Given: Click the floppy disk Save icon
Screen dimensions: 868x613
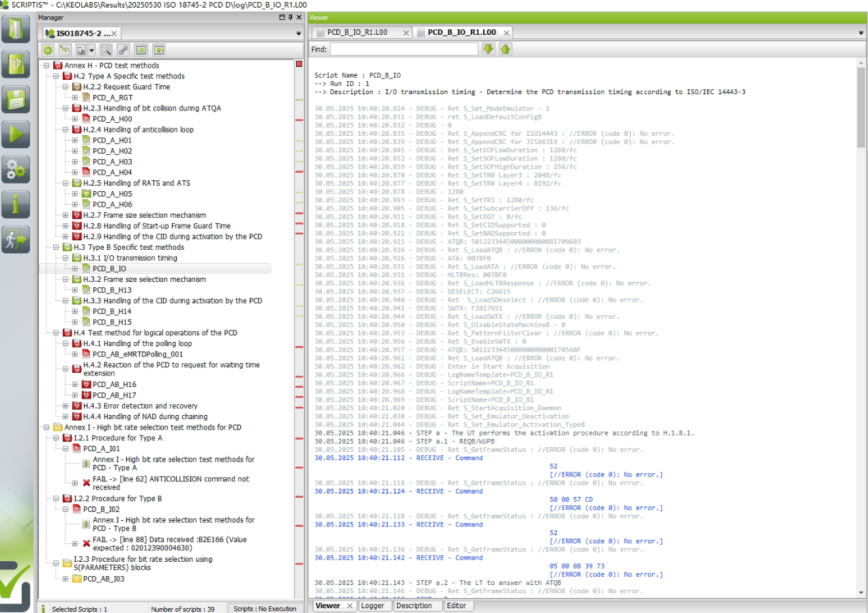Looking at the screenshot, I should click(16, 99).
